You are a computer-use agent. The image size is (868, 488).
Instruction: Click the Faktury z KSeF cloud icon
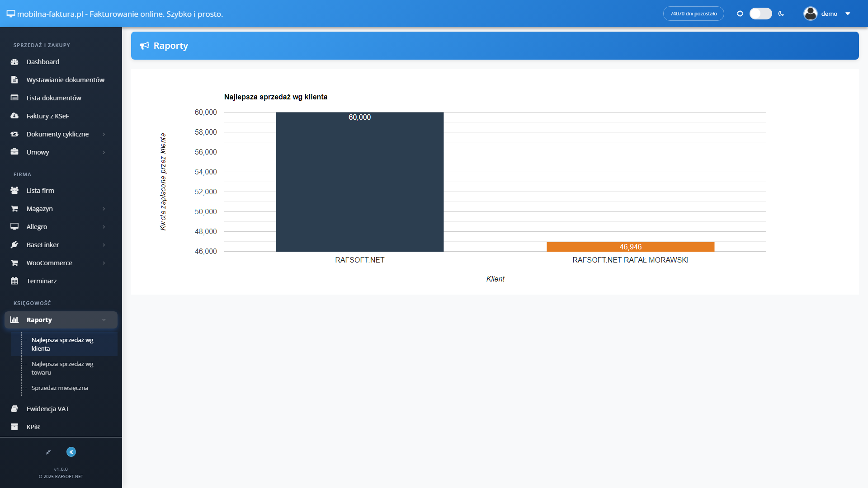(14, 116)
